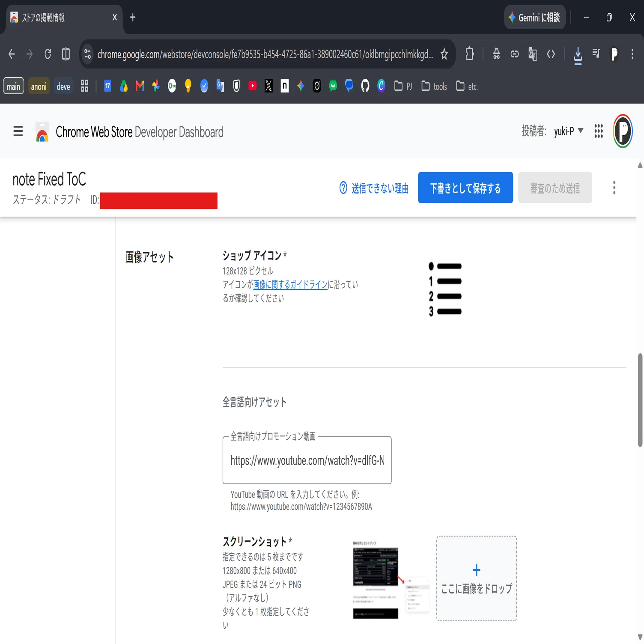The image size is (644, 644).
Task: Open X (Twitter) bookmark
Action: click(x=268, y=86)
